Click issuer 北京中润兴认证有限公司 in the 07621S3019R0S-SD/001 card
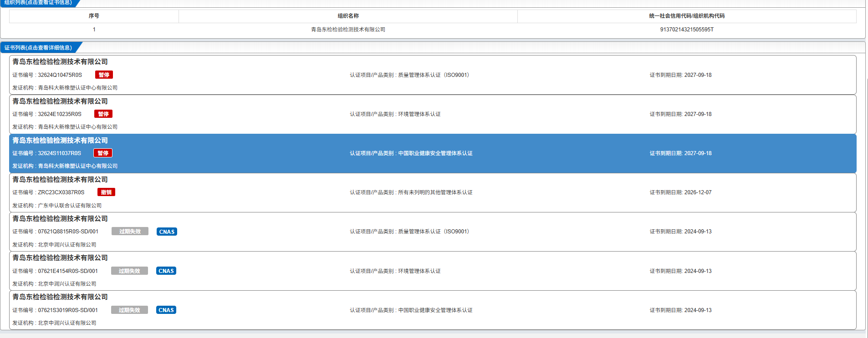This screenshot has height=338, width=868. coord(67,323)
